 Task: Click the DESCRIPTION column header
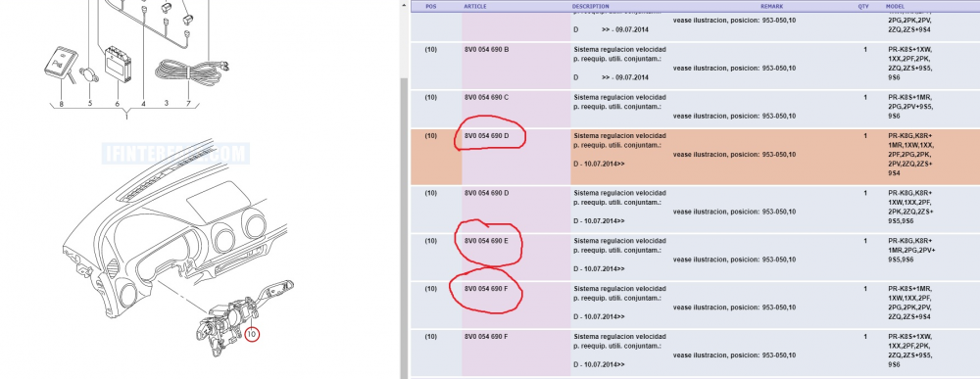(x=591, y=6)
